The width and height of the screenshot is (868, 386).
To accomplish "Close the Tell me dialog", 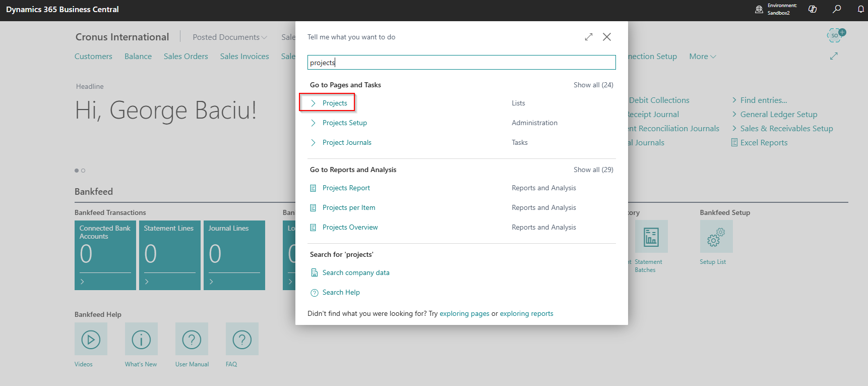I will pos(607,37).
